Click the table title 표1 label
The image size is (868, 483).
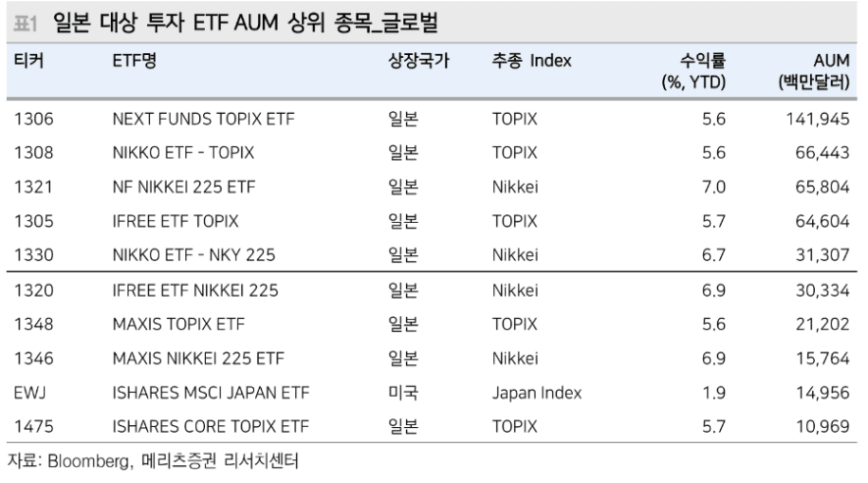pos(25,21)
